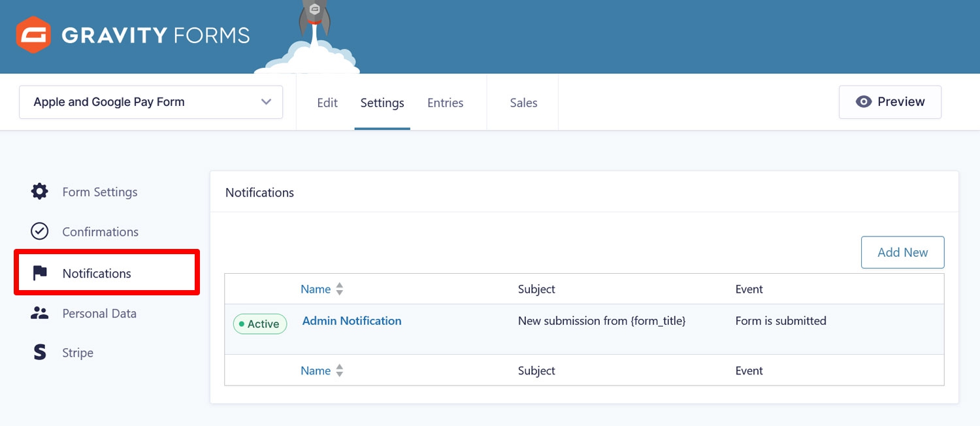This screenshot has width=980, height=426.
Task: Click the Event column header
Action: coord(749,289)
